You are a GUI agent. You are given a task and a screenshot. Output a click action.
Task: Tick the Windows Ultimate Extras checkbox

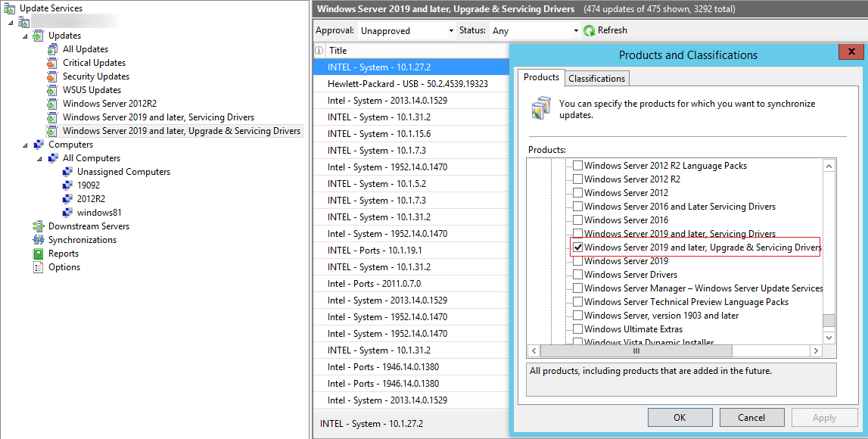[x=577, y=328]
